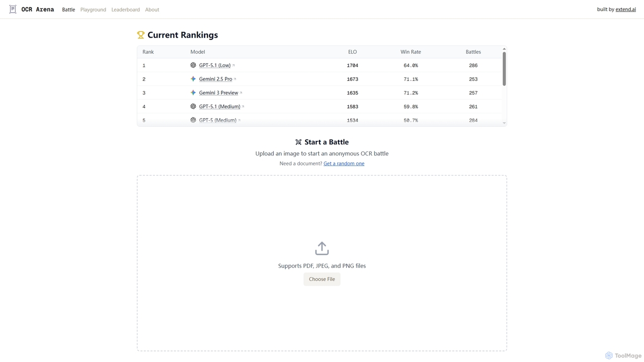Screen dimensions: 644x362
Task: Open the Gemini 2.5 Pro model link
Action: point(215,79)
